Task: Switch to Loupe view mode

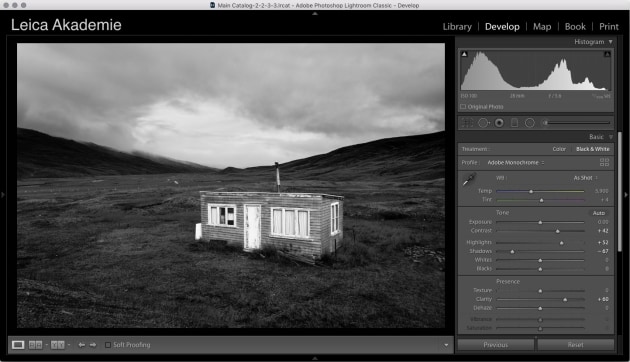Action: tap(18, 345)
